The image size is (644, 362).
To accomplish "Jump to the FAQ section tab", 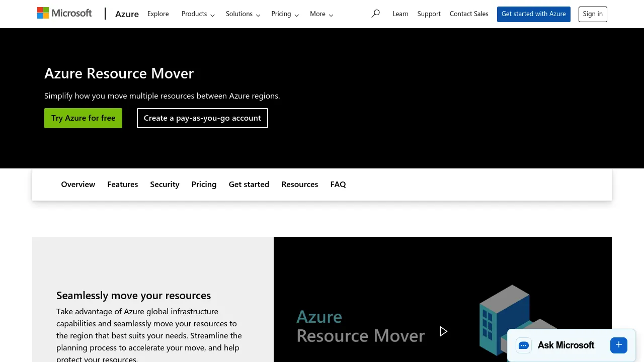I will pos(338,185).
